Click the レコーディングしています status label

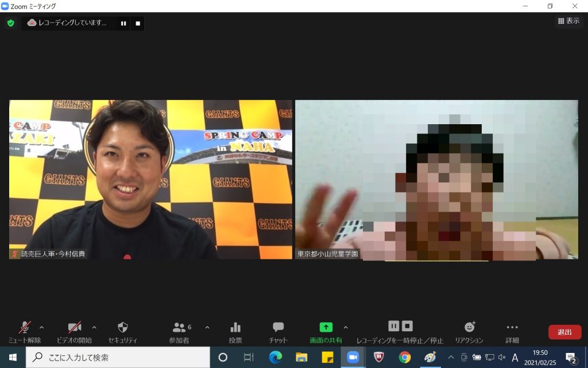pos(72,23)
